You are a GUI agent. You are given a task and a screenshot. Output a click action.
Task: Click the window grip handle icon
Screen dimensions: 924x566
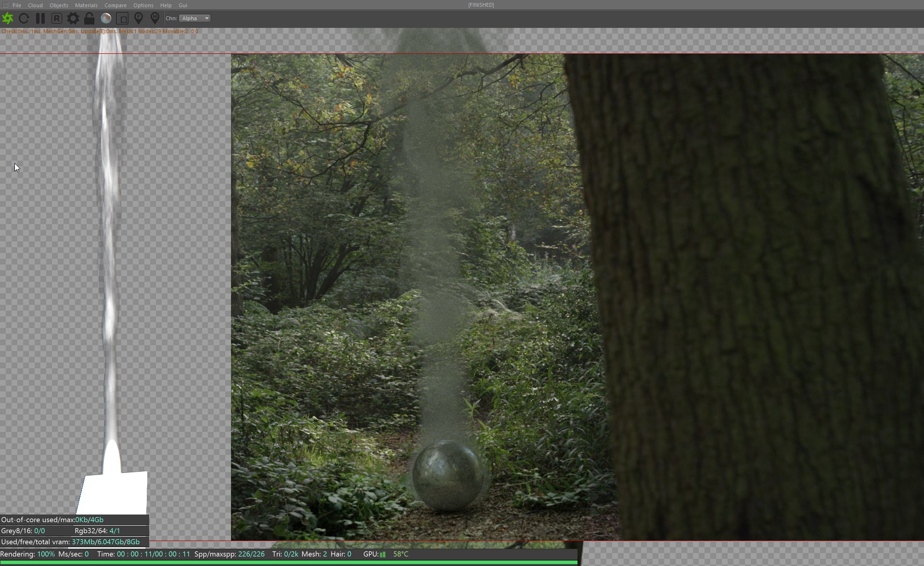5,5
